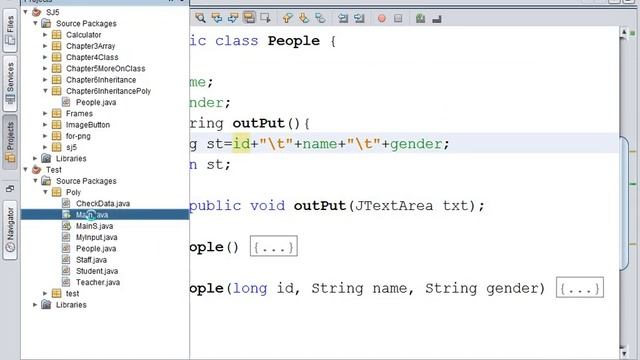Click class name People in code
The height and width of the screenshot is (360, 640).
293,41
